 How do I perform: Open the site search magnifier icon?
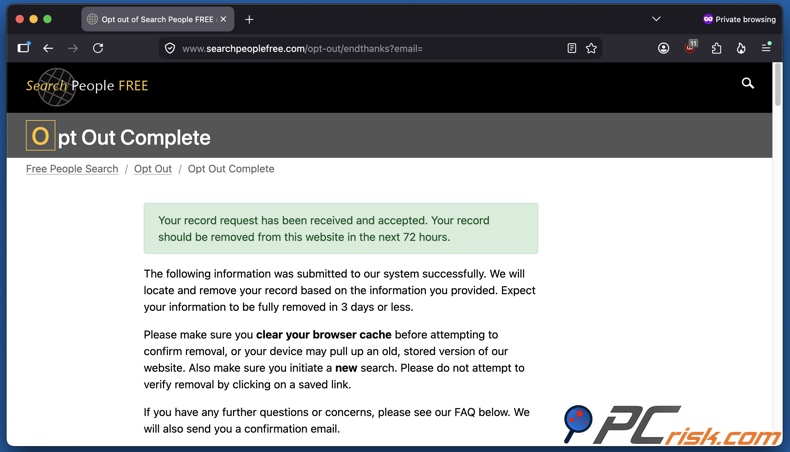(x=748, y=83)
